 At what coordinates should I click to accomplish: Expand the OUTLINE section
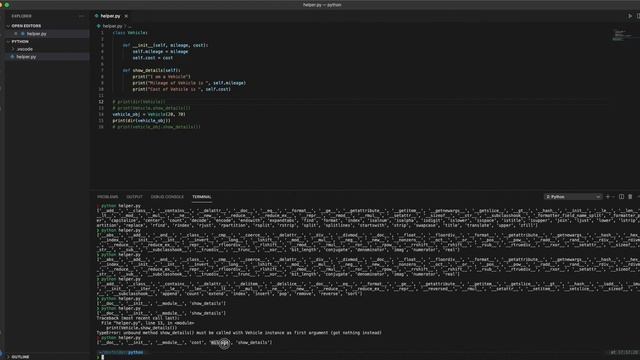[x=20, y=357]
